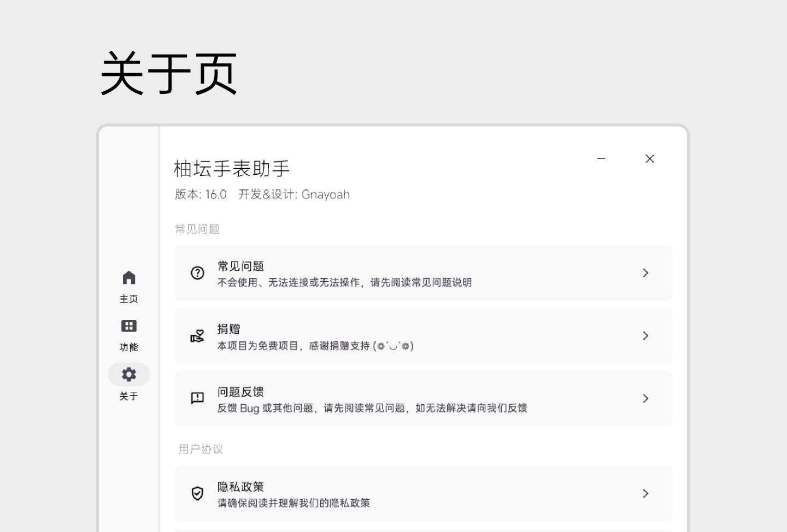787x532 pixels.
Task: Click the home icon in the sidebar
Action: click(x=129, y=278)
